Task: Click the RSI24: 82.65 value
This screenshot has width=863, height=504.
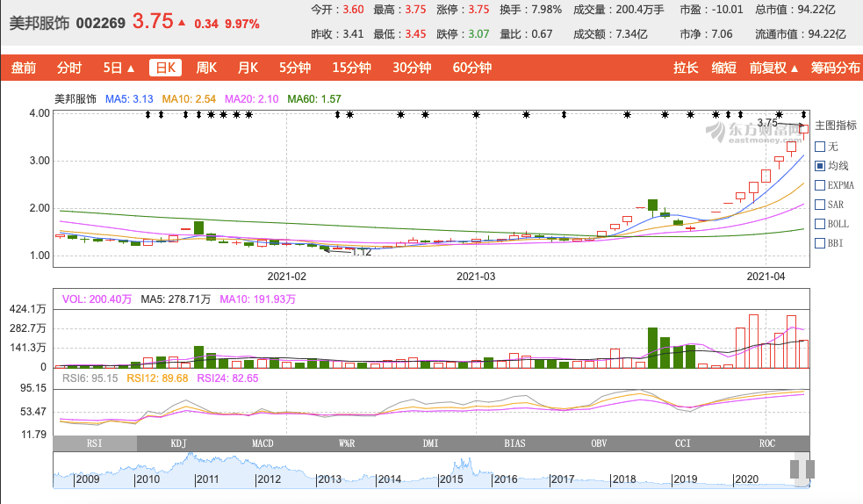Action: pos(228,378)
